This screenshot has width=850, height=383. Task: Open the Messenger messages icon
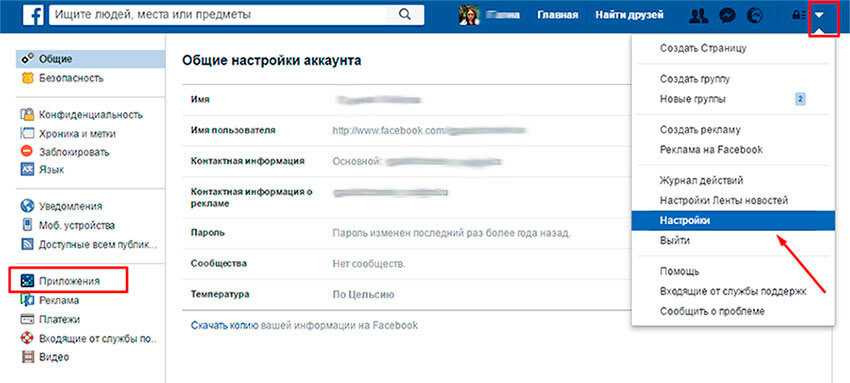click(726, 16)
